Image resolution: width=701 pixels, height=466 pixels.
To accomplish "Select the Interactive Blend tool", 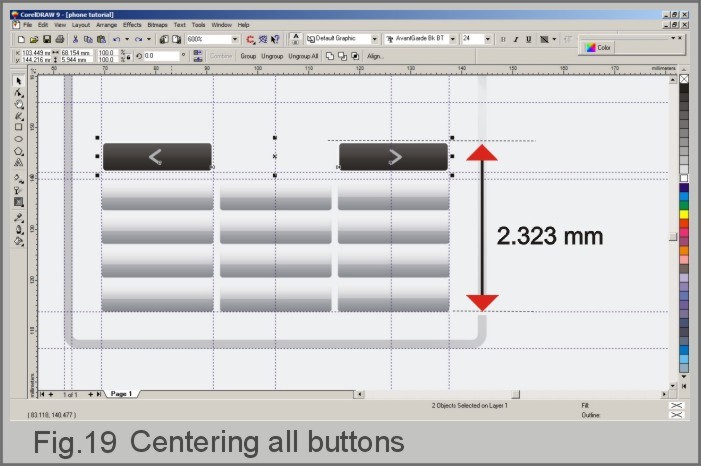I will 18,202.
